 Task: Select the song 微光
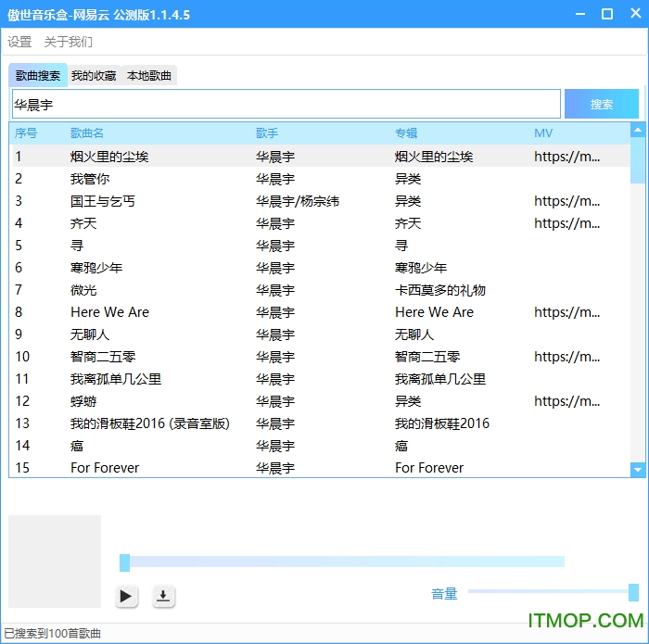[83, 290]
